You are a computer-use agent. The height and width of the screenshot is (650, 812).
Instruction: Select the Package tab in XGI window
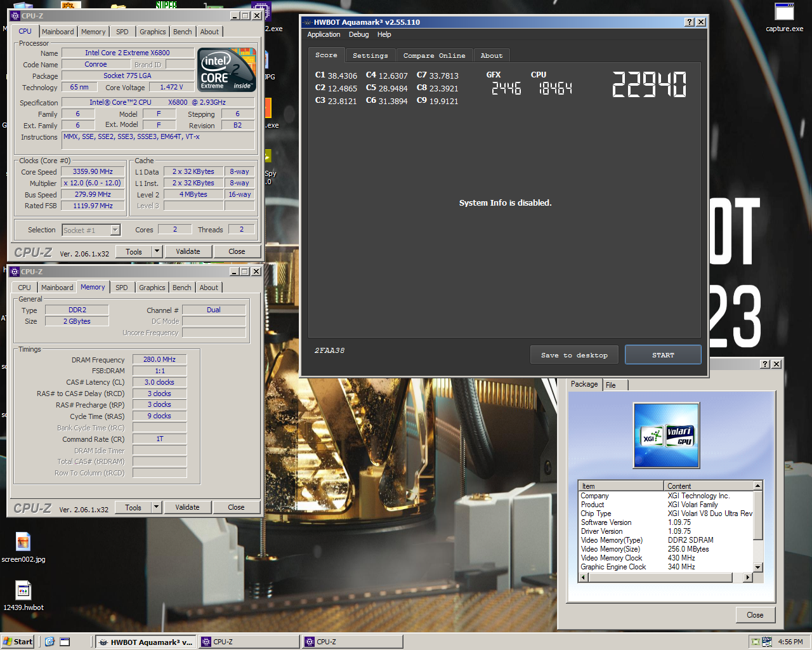point(584,384)
